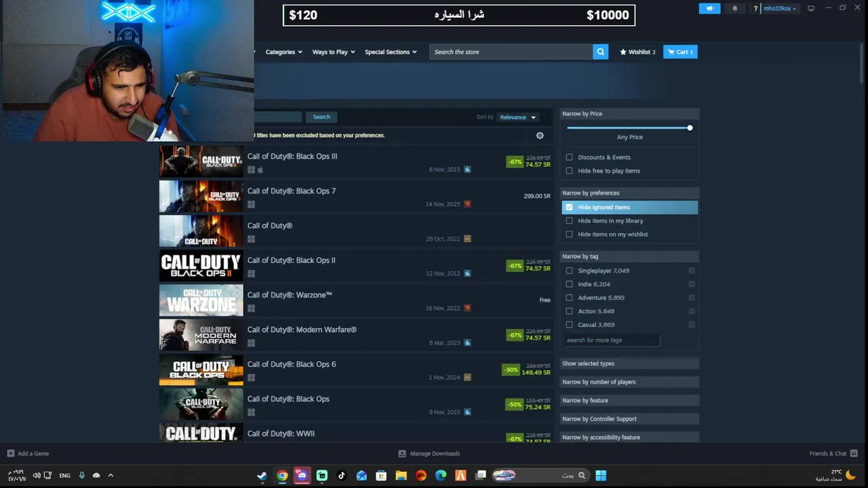The height and width of the screenshot is (488, 868).
Task: Show hidden tray icons chevron
Action: (111, 475)
